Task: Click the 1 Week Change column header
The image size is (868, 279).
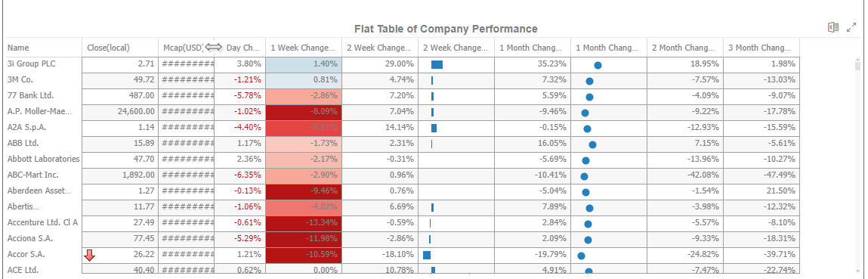Action: (x=304, y=48)
